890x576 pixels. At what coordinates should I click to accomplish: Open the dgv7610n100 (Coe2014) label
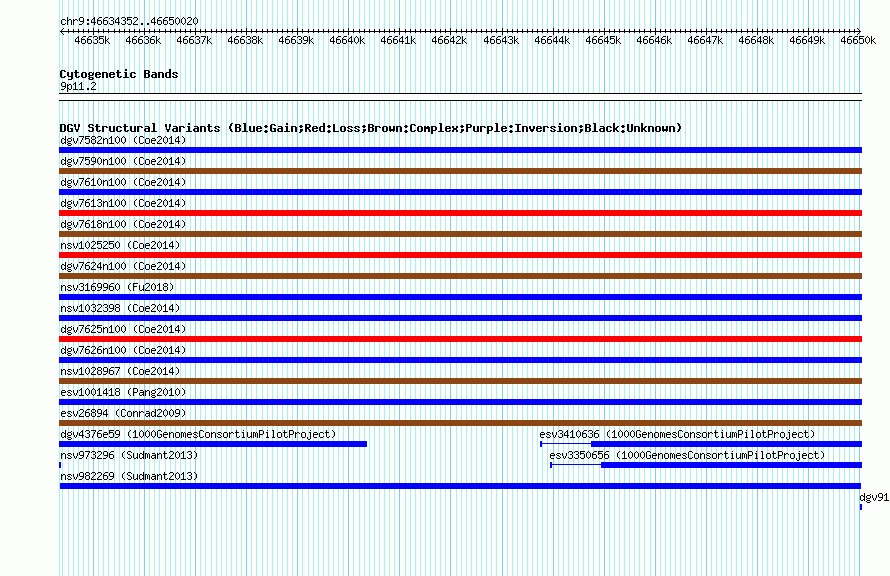[x=123, y=182]
